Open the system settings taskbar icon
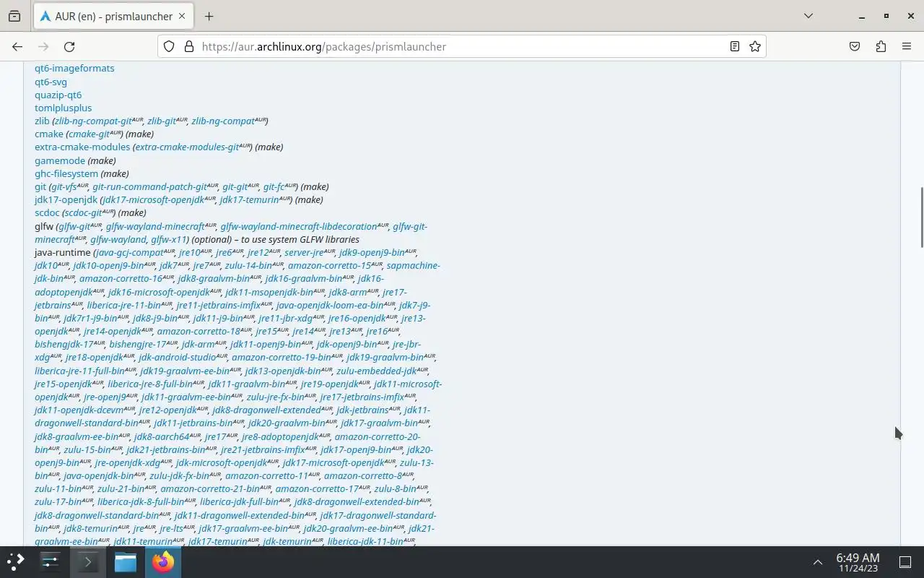This screenshot has height=578, width=924. pyautogui.click(x=50, y=561)
